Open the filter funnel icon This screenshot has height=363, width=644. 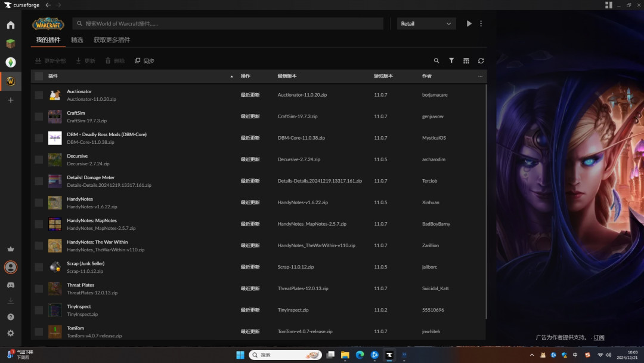[x=451, y=61]
